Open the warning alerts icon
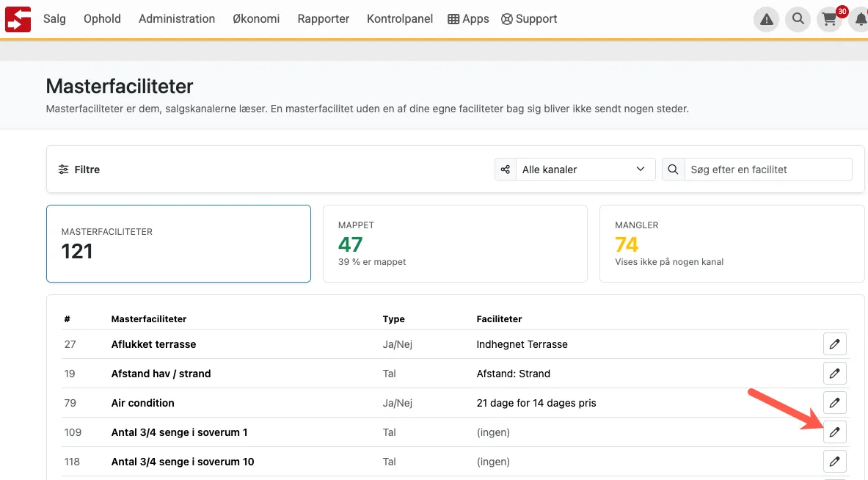The image size is (868, 480). coord(766,19)
